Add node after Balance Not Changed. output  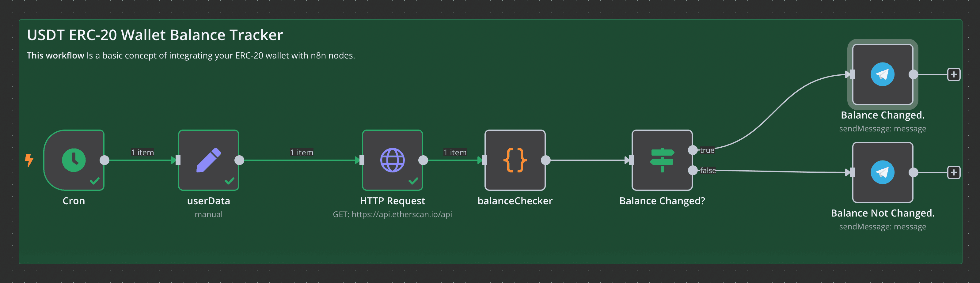click(953, 172)
